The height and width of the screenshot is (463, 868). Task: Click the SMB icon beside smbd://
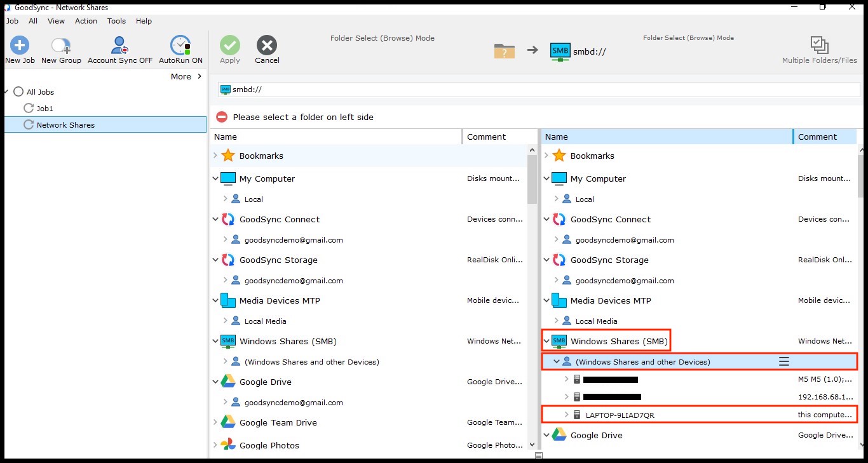560,51
